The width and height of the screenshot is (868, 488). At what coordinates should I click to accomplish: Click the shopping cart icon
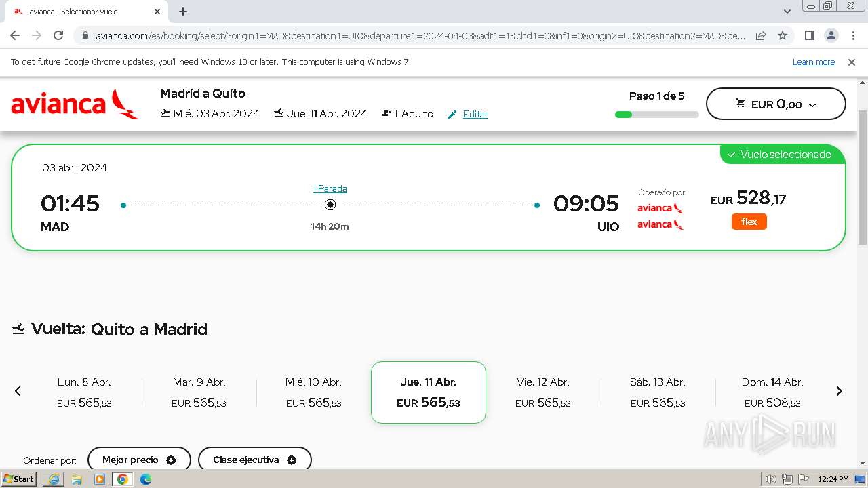pos(741,104)
